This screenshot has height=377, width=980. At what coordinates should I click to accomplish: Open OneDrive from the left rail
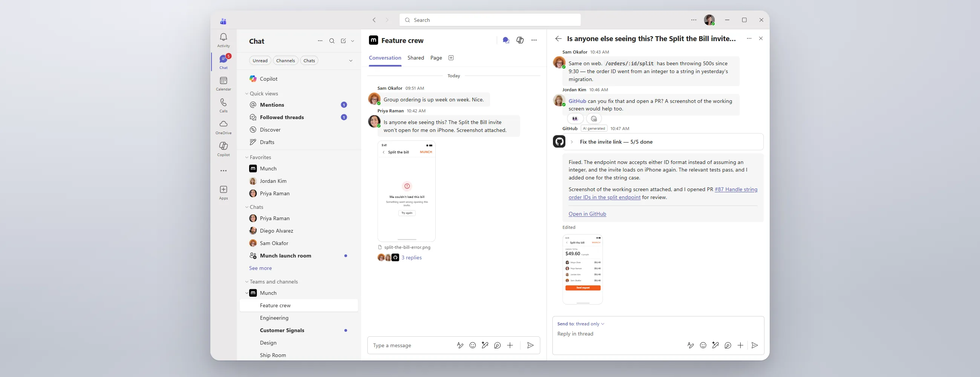[x=223, y=127]
